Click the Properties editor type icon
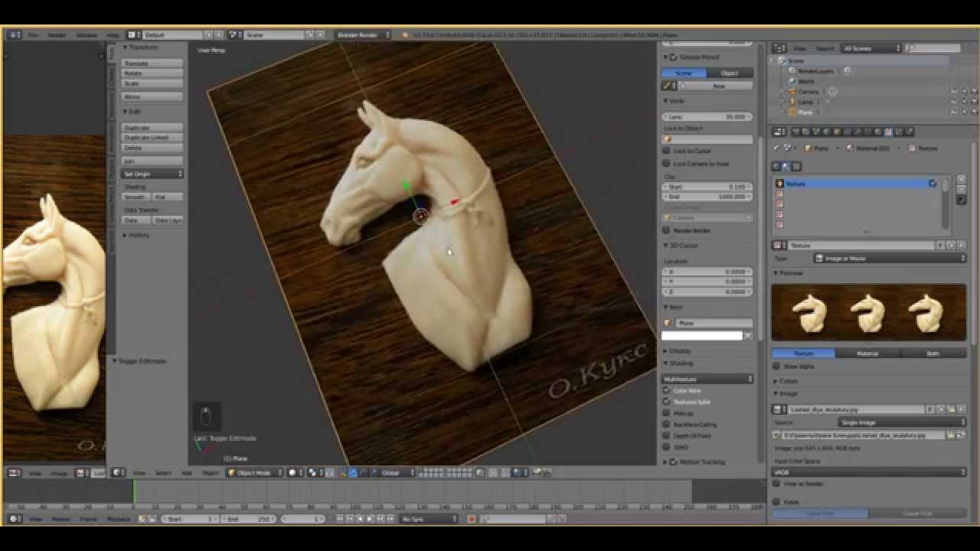This screenshot has width=980, height=551. (779, 132)
